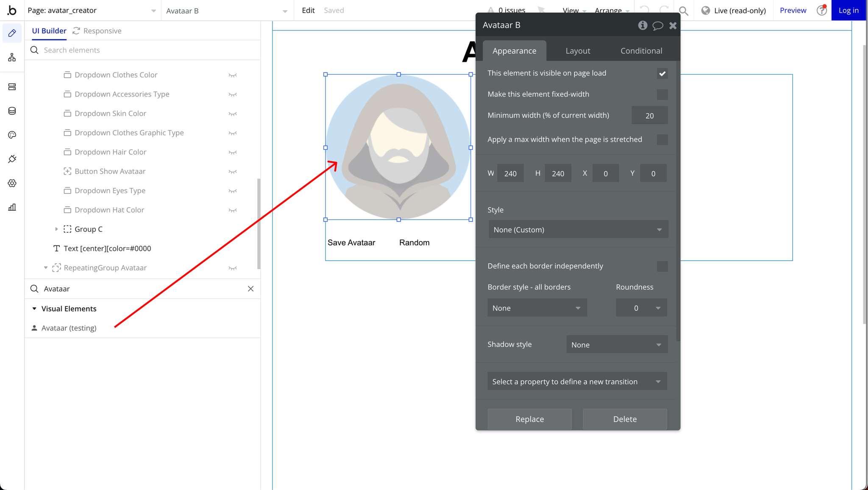Open the Styles palette icon in sidebar
Screen dimensions: 868x490
(12, 135)
